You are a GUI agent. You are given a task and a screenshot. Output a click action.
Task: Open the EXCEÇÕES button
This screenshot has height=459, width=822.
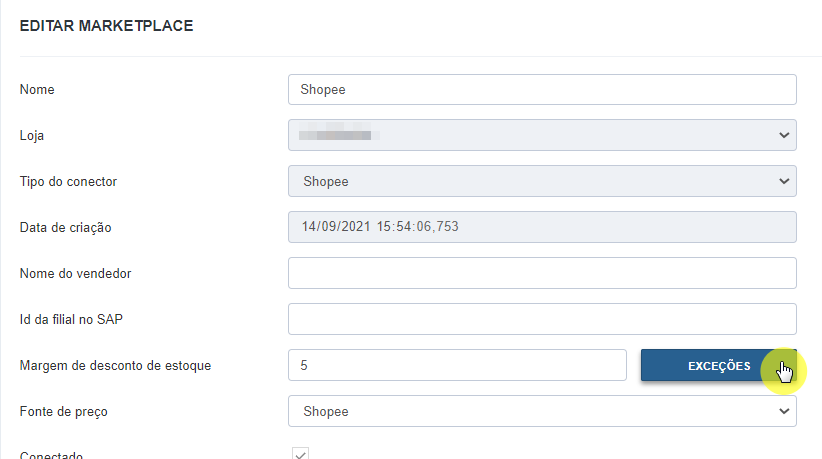(x=719, y=365)
